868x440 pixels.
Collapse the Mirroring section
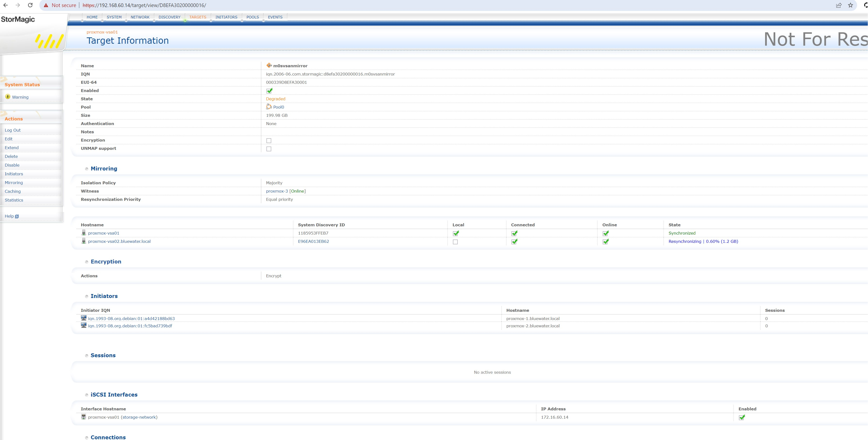tap(87, 169)
